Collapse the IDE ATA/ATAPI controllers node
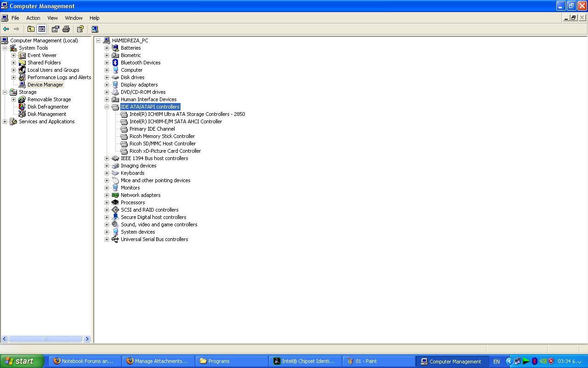The image size is (588, 368). (x=107, y=107)
